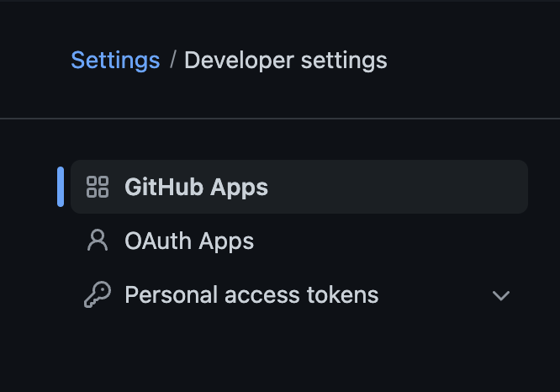The width and height of the screenshot is (560, 392).
Task: Tap the key glyph beside Personal access tokens
Action: [x=98, y=294]
